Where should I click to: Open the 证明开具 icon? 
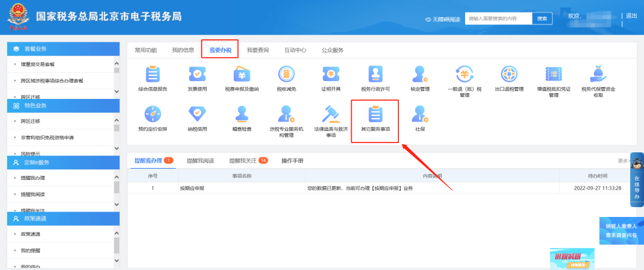pos(331,75)
